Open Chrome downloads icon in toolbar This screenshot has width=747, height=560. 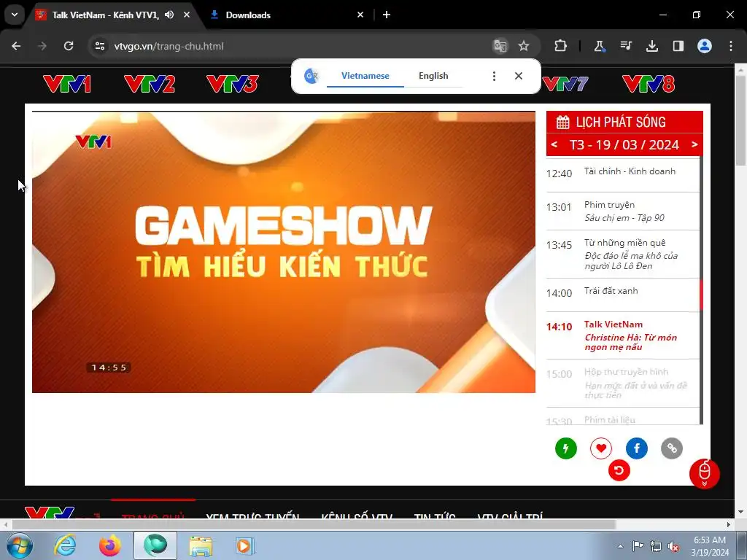651,46
